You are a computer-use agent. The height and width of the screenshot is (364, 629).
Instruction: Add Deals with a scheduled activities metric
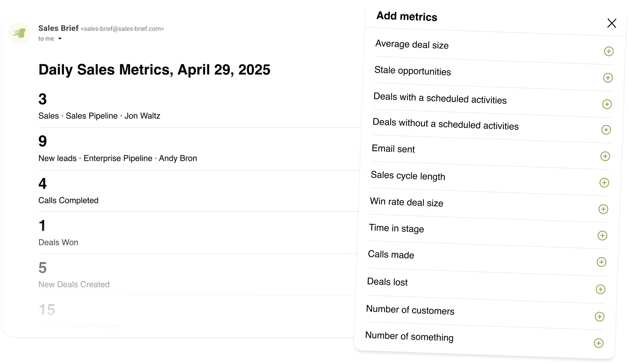(x=607, y=104)
